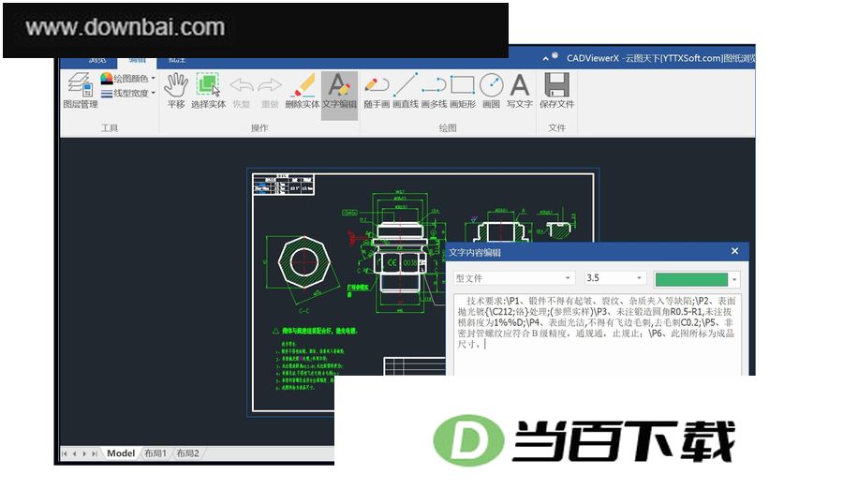Screen dimensions: 843x504
Task: Click the hexagonal nut section view in drawing
Action: point(303,262)
